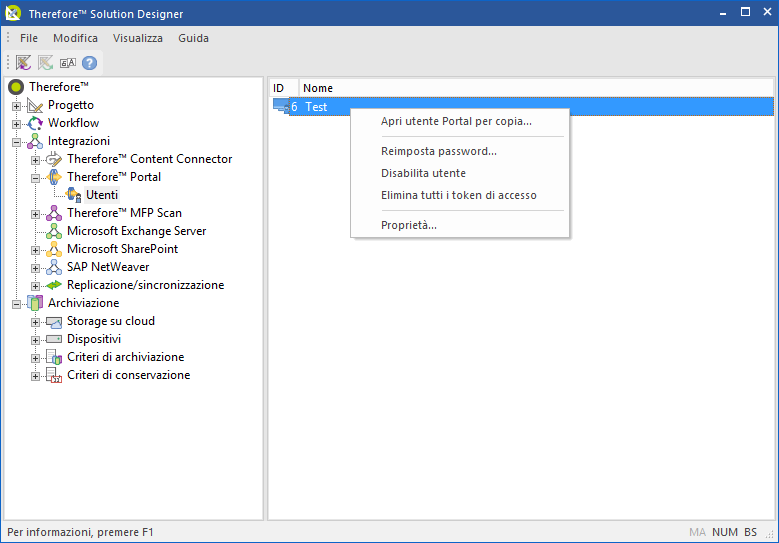Image resolution: width=779 pixels, height=543 pixels.
Task: Select the Utenti tree label
Action: pyautogui.click(x=102, y=195)
